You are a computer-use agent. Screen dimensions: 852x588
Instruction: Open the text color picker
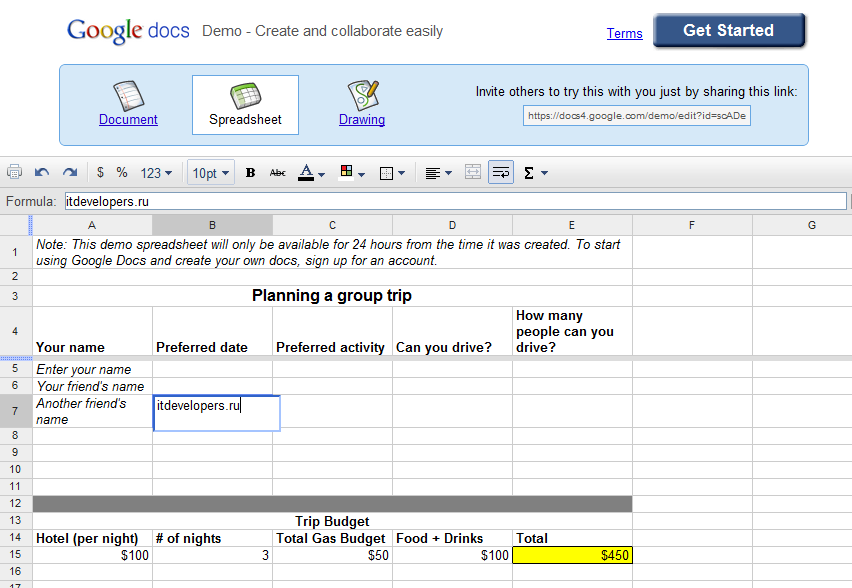(x=312, y=173)
